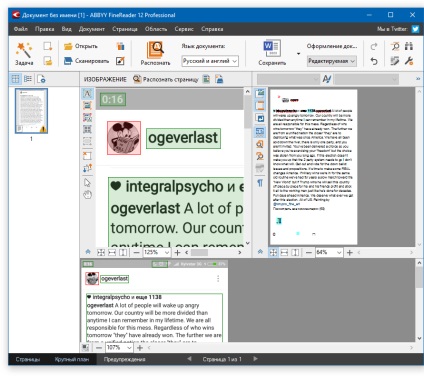
Task: Click the binoculars search icon
Action: [409, 46]
